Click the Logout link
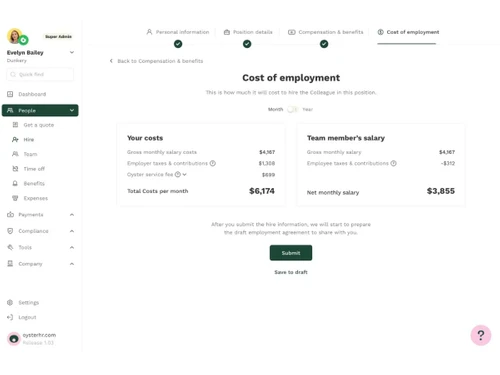This screenshot has height=375, width=500. 27,317
